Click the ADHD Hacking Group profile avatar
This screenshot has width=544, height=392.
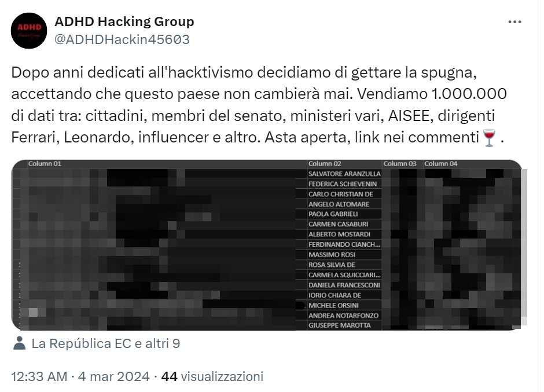tap(29, 31)
